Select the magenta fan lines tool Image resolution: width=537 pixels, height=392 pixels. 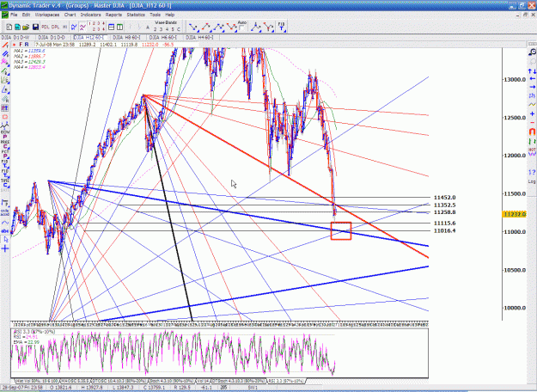point(5,62)
